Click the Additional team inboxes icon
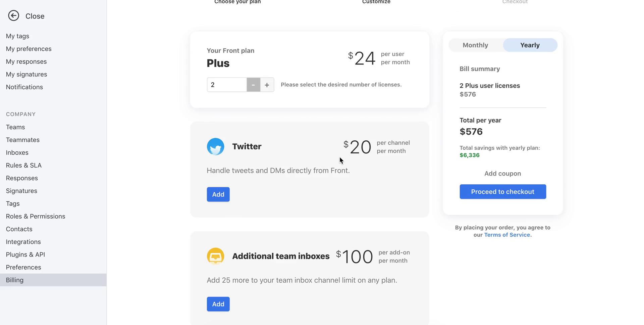Image resolution: width=644 pixels, height=325 pixels. coord(215,257)
